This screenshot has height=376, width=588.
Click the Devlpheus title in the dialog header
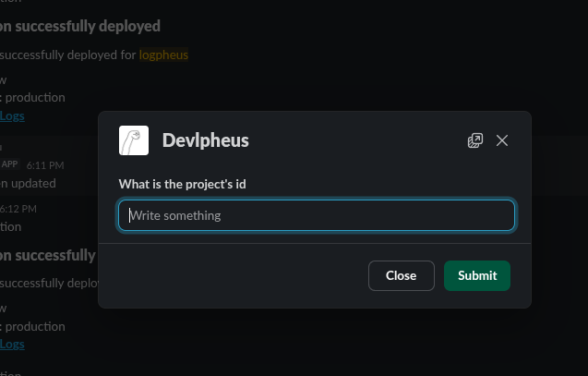(205, 140)
